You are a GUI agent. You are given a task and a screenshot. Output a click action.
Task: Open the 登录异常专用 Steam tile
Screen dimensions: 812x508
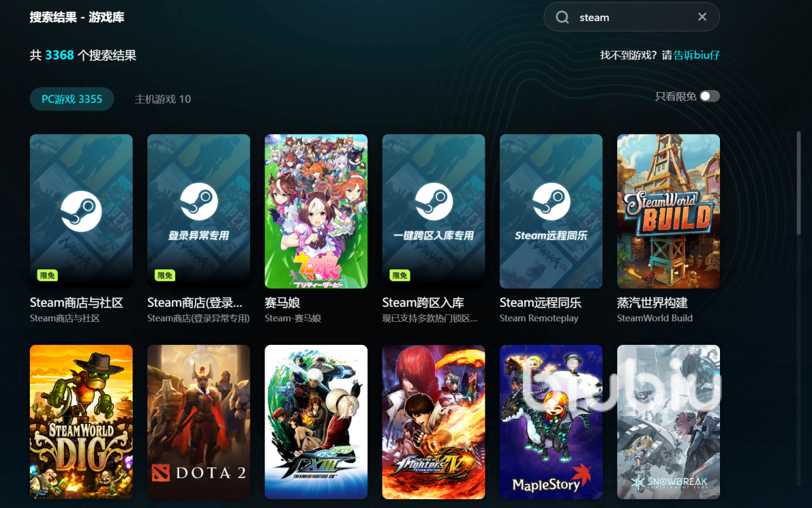tap(199, 211)
